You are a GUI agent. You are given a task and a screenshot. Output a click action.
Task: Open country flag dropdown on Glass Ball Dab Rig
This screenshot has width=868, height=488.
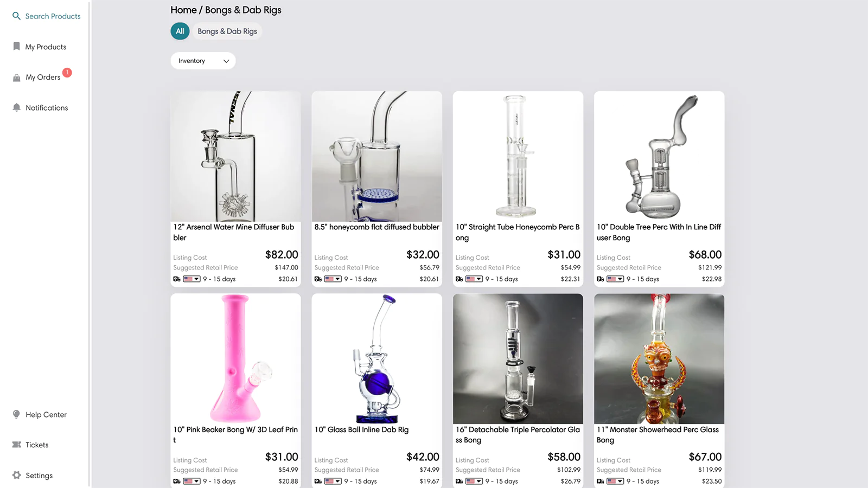(333, 481)
